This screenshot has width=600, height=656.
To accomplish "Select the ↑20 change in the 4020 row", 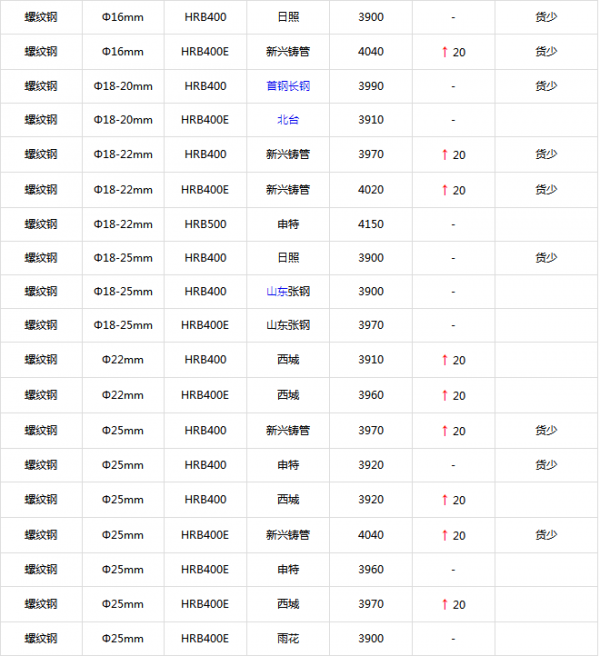I will coord(454,190).
